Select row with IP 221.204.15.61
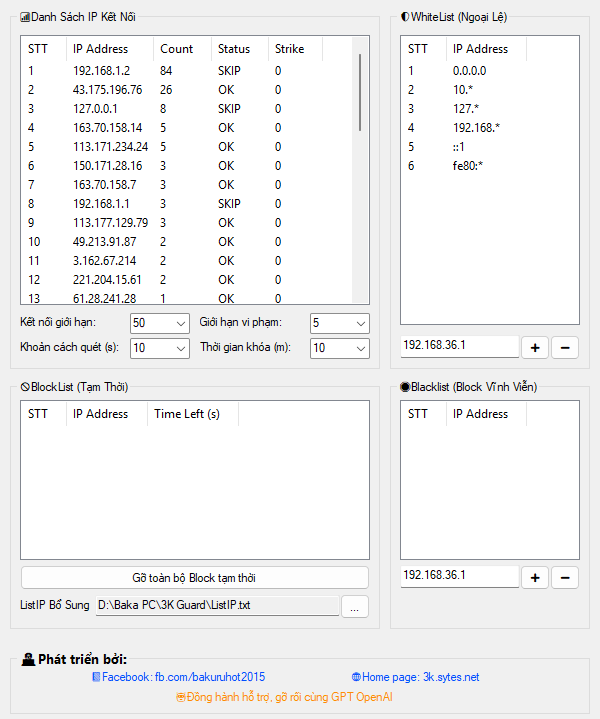The image size is (600, 719). pos(187,280)
